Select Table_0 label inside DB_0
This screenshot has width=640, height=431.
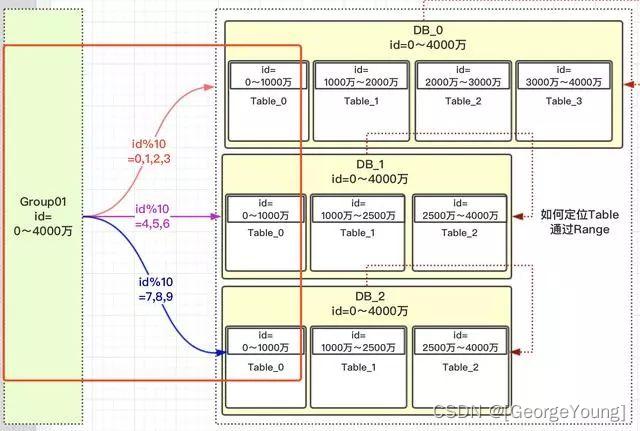[x=269, y=101]
